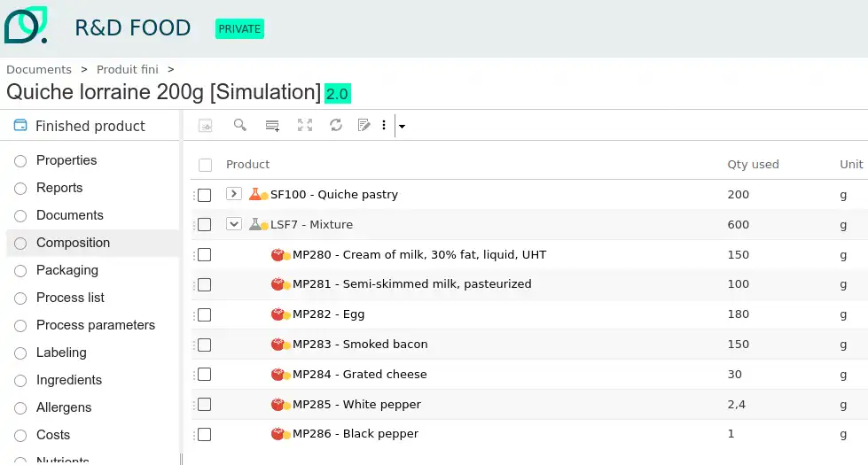This screenshot has height=465, width=868.
Task: Click the 2.0 version badge
Action: [x=337, y=93]
